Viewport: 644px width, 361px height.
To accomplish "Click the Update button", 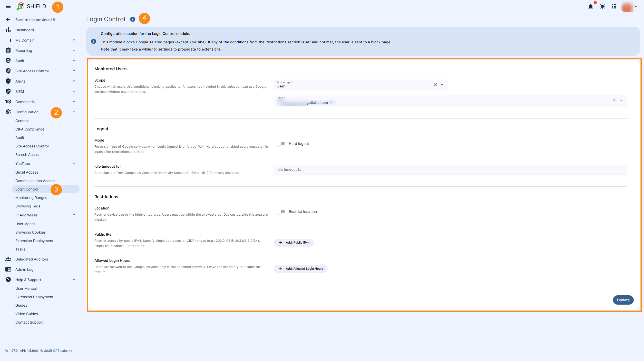I will [623, 300].
